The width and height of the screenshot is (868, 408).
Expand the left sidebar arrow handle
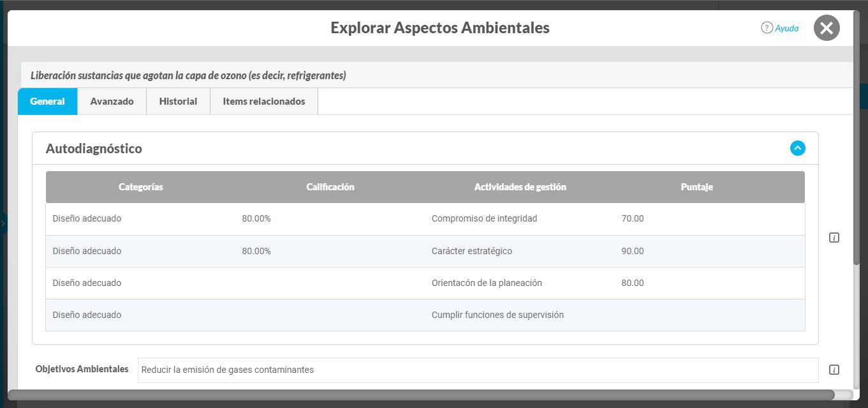(x=3, y=224)
